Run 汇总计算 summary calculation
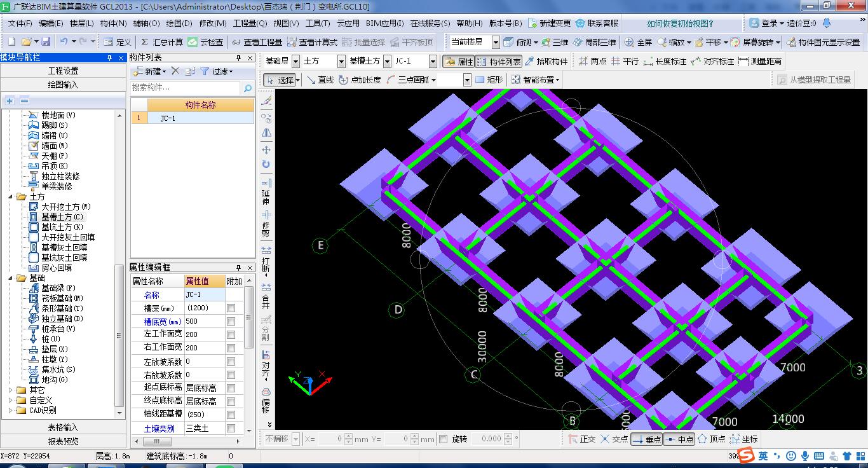Viewport: 868px width, 468px height. (x=161, y=42)
